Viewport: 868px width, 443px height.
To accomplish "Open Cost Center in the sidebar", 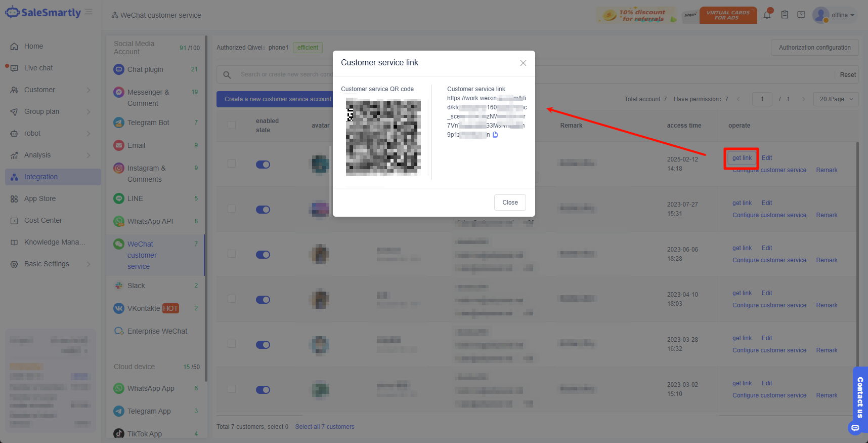I will (53, 220).
